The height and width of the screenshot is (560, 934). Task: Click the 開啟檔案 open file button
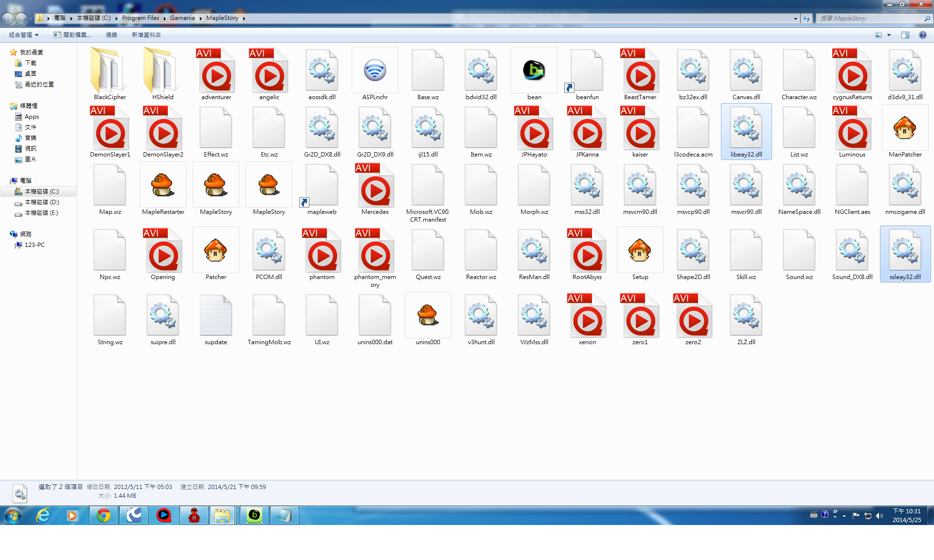click(72, 35)
